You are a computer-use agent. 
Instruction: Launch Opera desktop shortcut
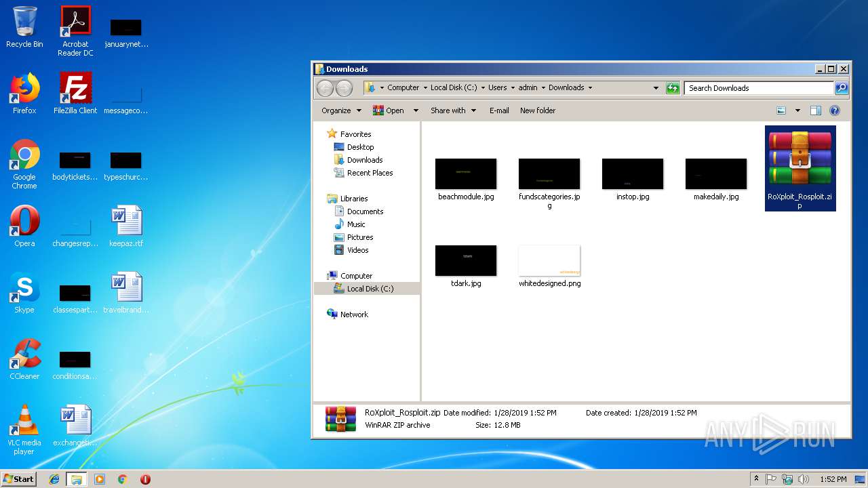coord(24,226)
